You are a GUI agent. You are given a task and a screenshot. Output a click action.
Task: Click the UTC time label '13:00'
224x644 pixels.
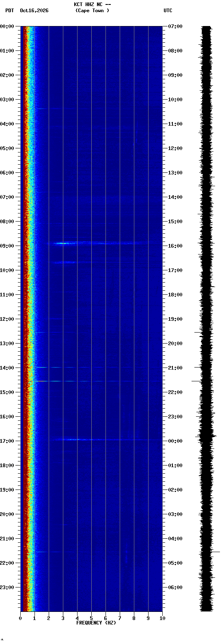point(175,173)
